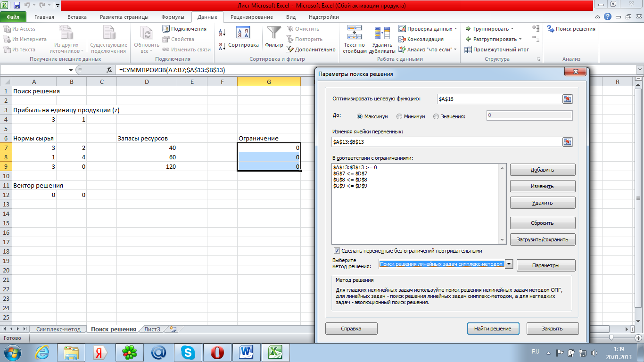Open Skype from the Windows taskbar

(x=188, y=352)
